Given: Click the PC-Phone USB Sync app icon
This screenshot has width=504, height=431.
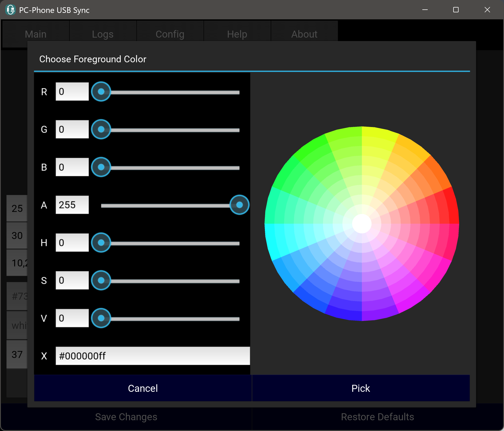Looking at the screenshot, I should [10, 10].
